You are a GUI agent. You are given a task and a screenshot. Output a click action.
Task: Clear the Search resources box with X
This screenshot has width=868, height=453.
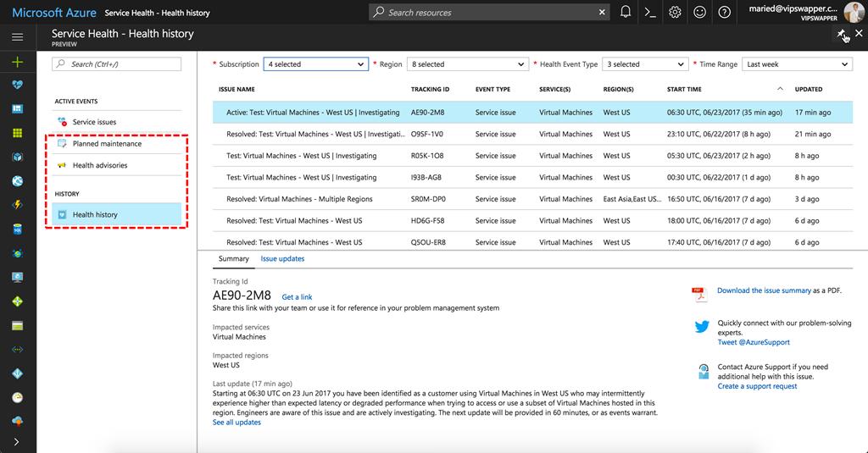(602, 12)
